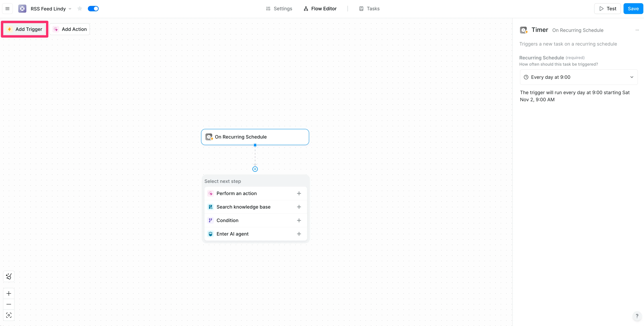This screenshot has height=326, width=644.
Task: Switch to the Settings tab
Action: pyautogui.click(x=279, y=9)
